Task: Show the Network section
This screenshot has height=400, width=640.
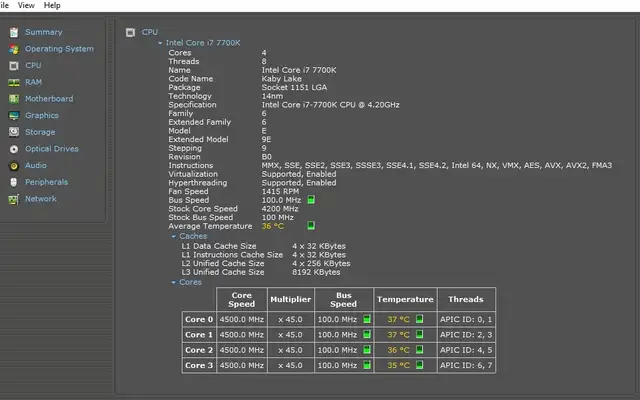Action: pos(41,199)
